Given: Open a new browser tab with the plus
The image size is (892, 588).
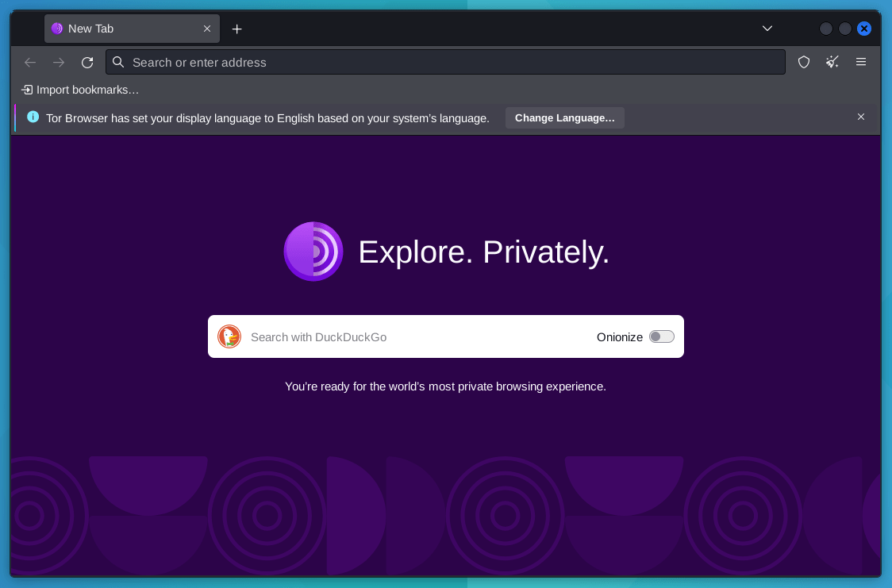Looking at the screenshot, I should (x=236, y=29).
